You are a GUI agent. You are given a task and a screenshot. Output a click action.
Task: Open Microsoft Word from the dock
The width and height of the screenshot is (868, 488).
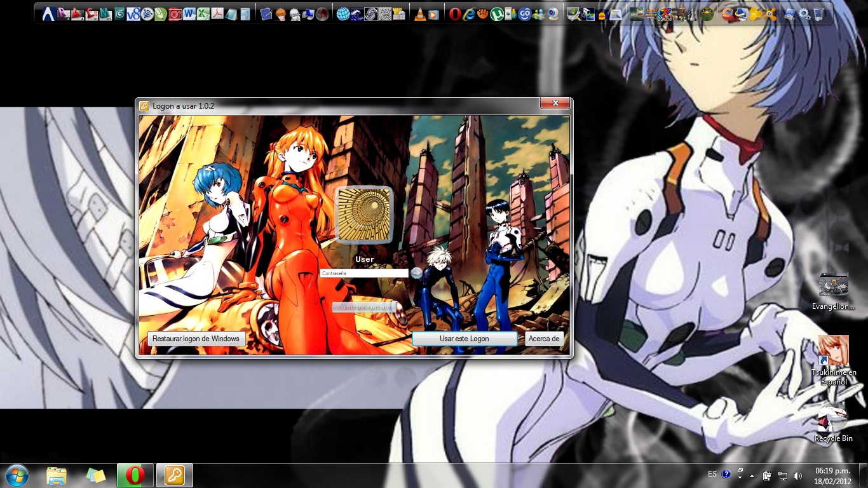(x=189, y=14)
